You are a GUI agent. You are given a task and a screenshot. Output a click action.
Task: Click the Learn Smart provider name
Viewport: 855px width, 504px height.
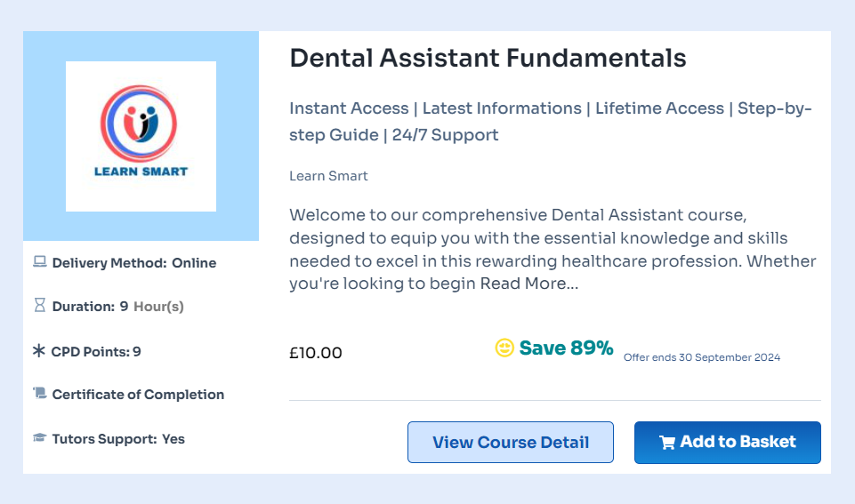(328, 176)
